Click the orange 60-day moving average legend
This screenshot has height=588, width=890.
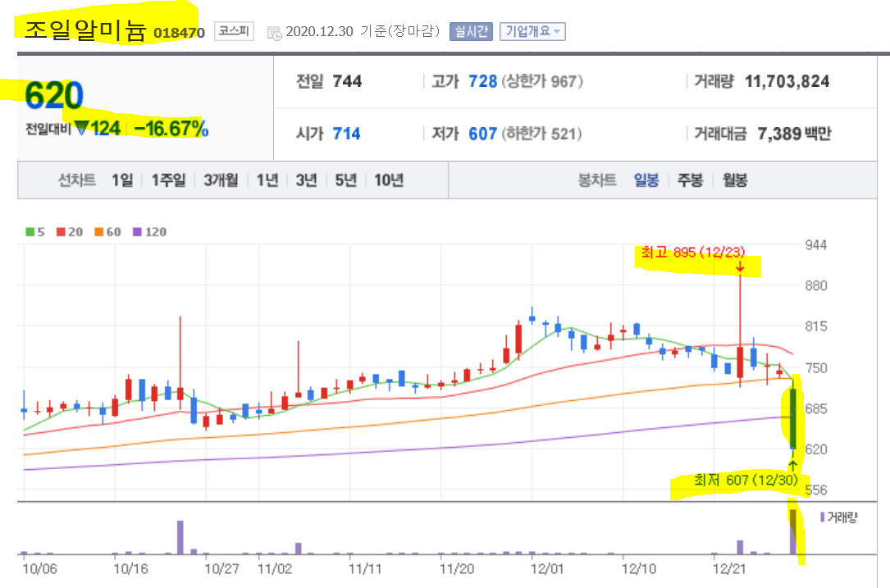(107, 231)
